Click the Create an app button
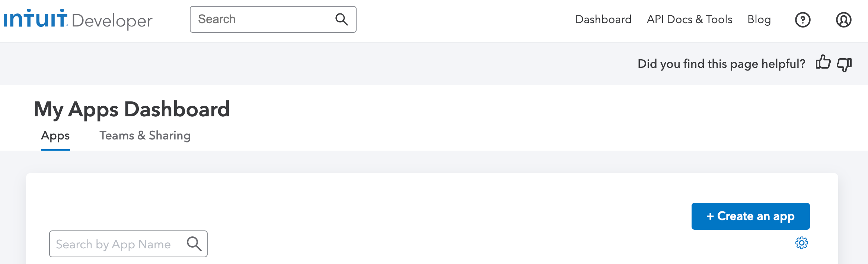The image size is (868, 264). [x=750, y=216]
